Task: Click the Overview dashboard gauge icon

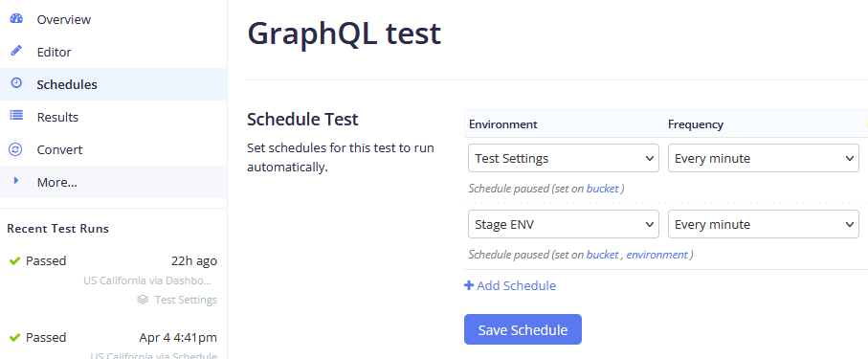Action: pyautogui.click(x=16, y=18)
